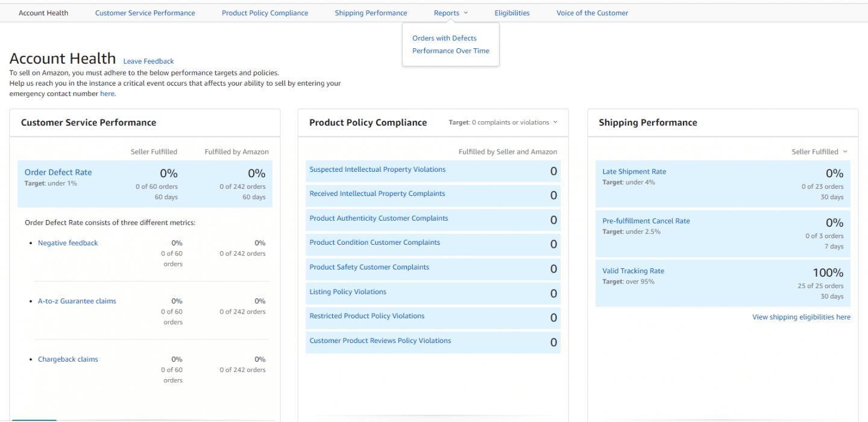Open the Order Defect Rate metric

pyautogui.click(x=58, y=172)
